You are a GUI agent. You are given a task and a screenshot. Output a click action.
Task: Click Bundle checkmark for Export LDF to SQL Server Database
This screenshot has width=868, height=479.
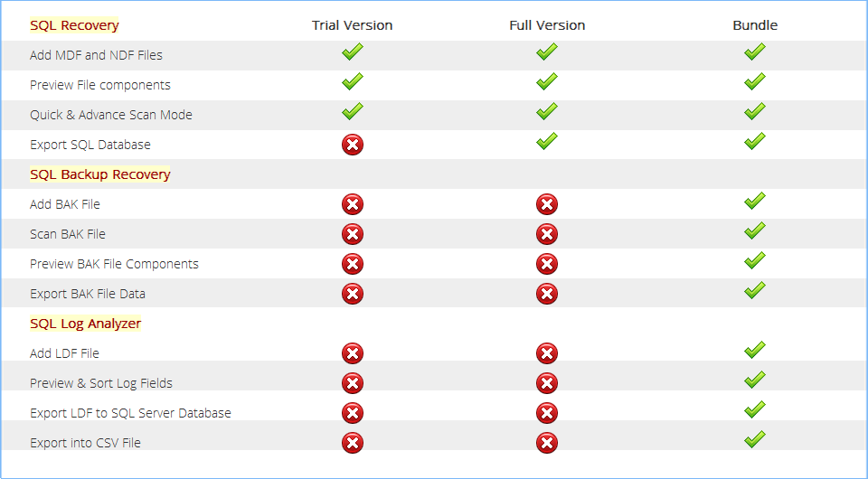pos(755,409)
